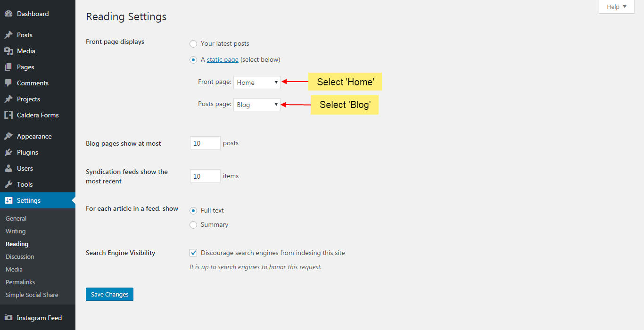Follow the 'static page' link
644x330 pixels.
[x=223, y=59]
